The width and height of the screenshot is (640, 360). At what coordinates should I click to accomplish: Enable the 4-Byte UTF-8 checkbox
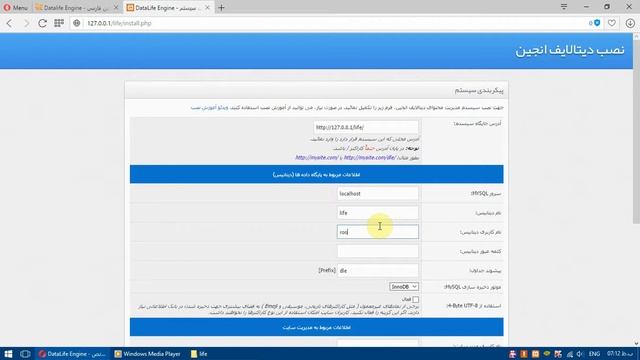point(415,300)
